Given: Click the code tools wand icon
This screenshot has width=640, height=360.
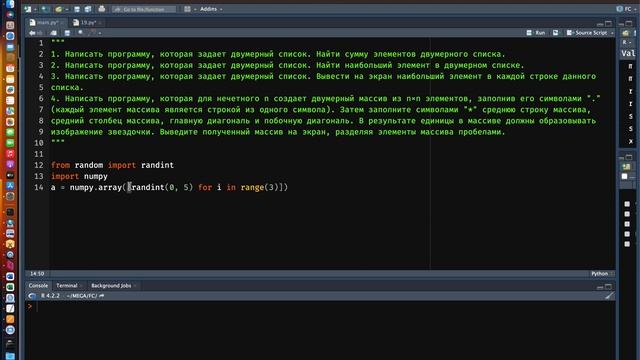Looking at the screenshot, I should tap(93, 33).
